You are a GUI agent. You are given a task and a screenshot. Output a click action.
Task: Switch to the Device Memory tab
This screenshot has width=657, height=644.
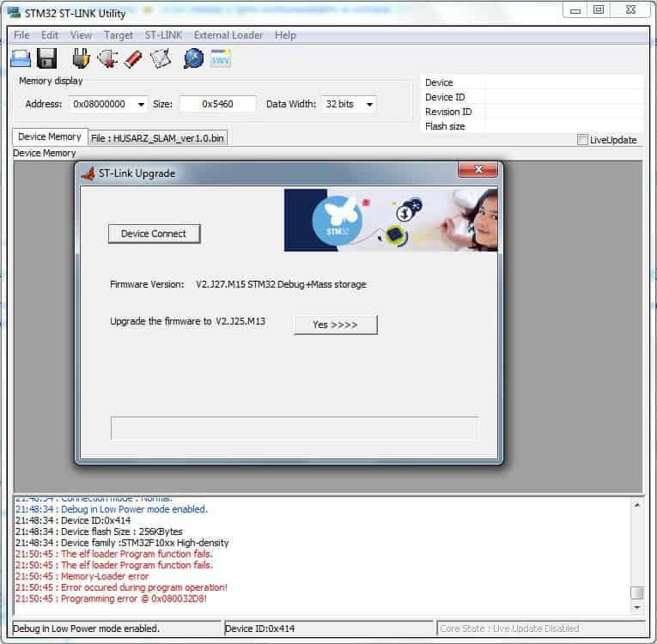coord(50,137)
